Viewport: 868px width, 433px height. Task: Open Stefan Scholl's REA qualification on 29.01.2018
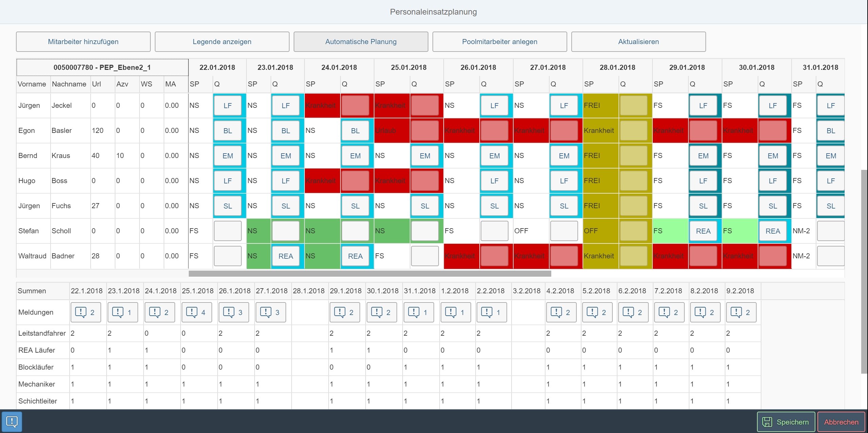pos(703,231)
